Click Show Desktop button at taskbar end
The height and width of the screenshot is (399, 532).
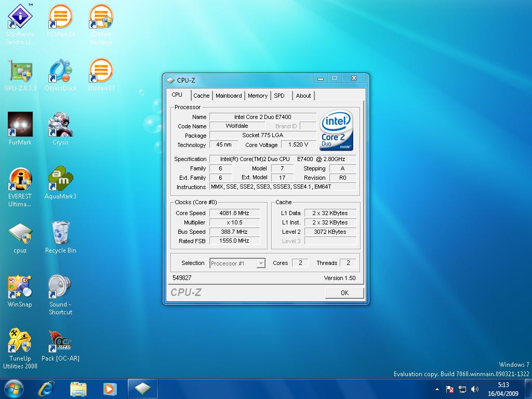528,389
